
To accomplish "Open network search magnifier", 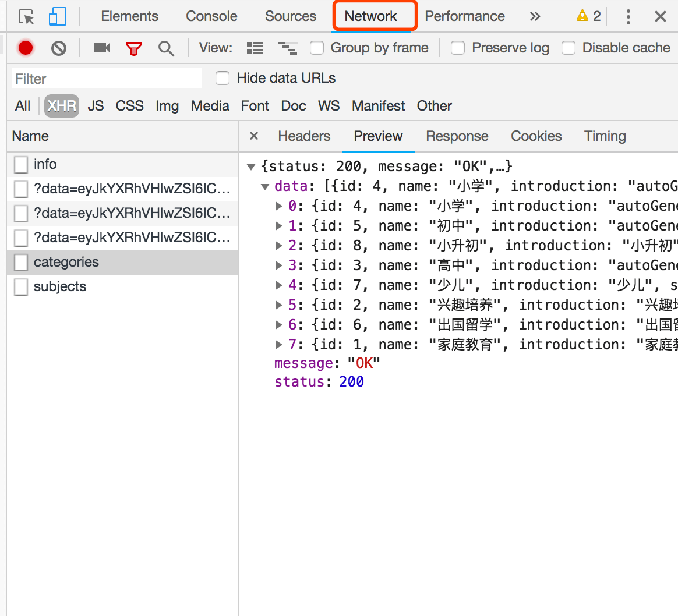I will tap(166, 48).
